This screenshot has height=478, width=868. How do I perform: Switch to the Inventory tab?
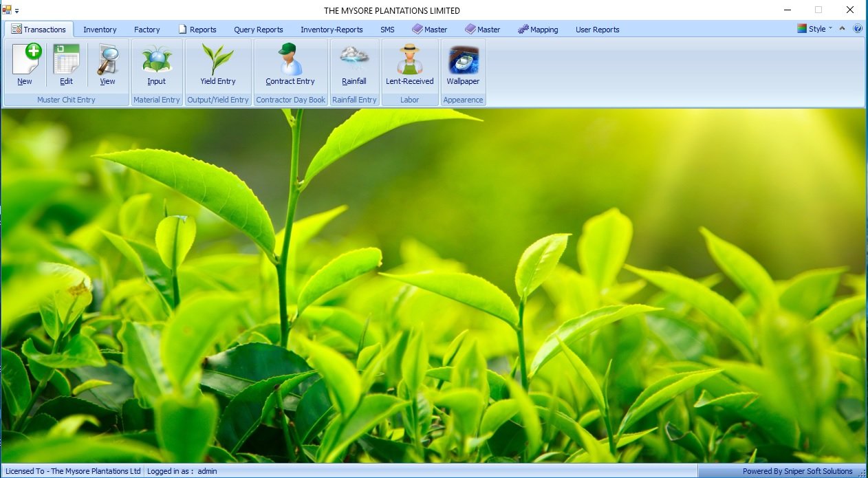[100, 30]
